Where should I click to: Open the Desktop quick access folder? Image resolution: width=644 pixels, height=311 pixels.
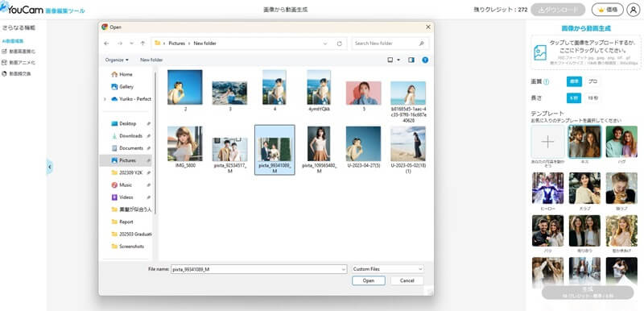[x=127, y=123]
